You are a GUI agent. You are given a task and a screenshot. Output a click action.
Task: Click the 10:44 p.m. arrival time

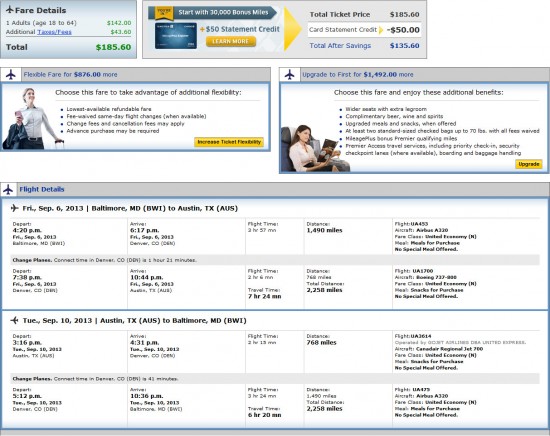(147, 277)
